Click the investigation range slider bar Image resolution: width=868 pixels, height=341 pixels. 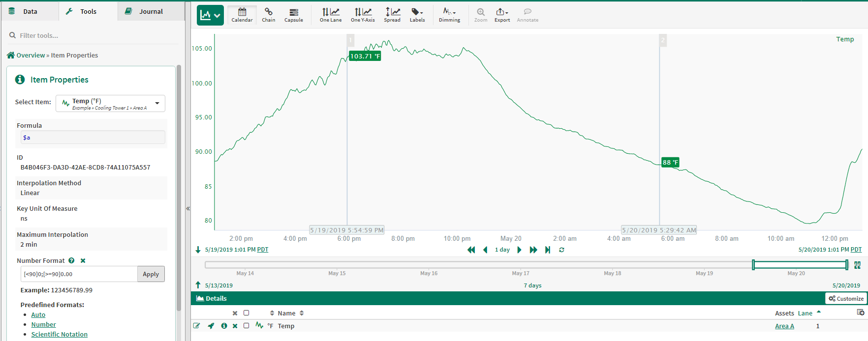click(800, 265)
